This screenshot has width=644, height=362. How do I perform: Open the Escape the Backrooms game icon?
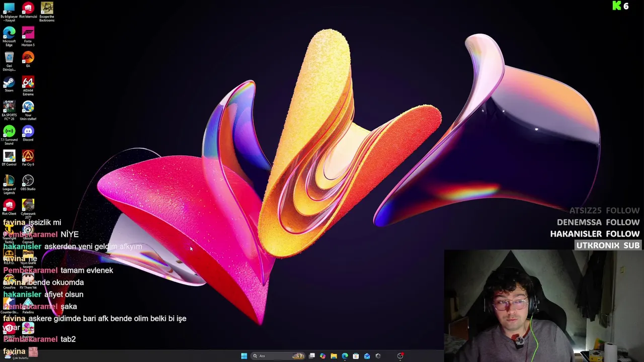tap(47, 12)
